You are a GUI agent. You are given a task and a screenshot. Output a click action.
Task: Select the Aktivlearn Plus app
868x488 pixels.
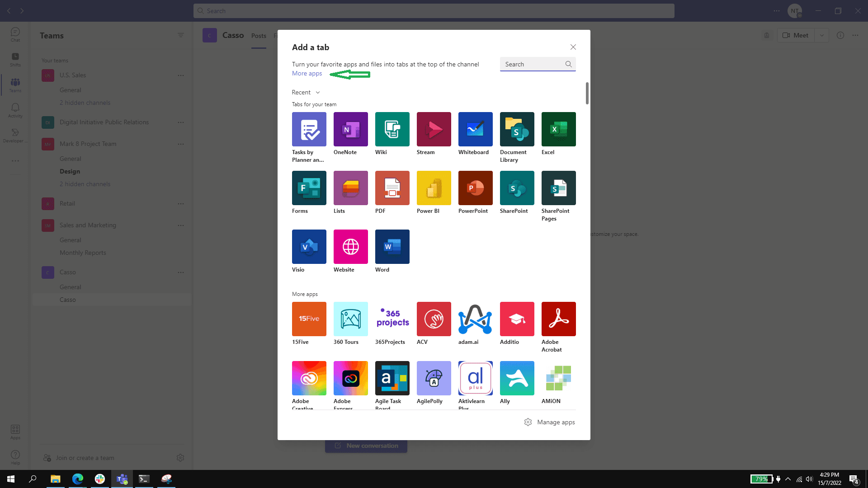point(476,378)
